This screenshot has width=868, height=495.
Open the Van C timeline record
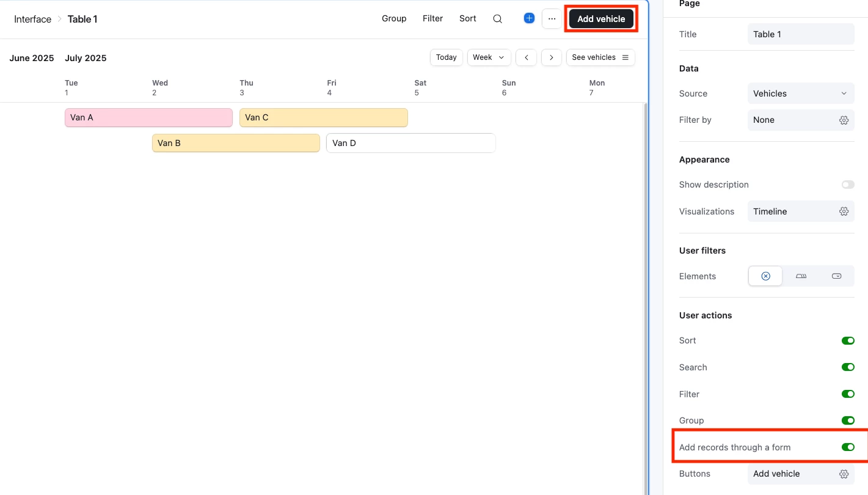pos(323,117)
